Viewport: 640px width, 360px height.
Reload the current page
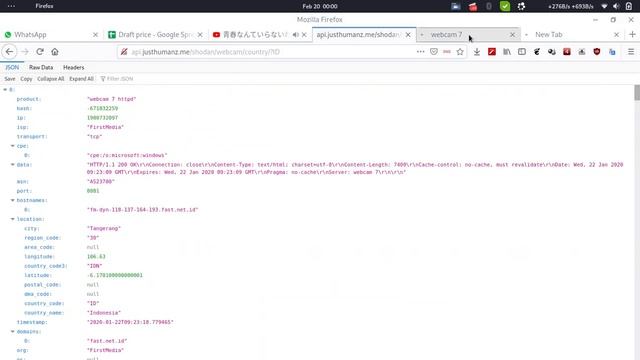40,52
